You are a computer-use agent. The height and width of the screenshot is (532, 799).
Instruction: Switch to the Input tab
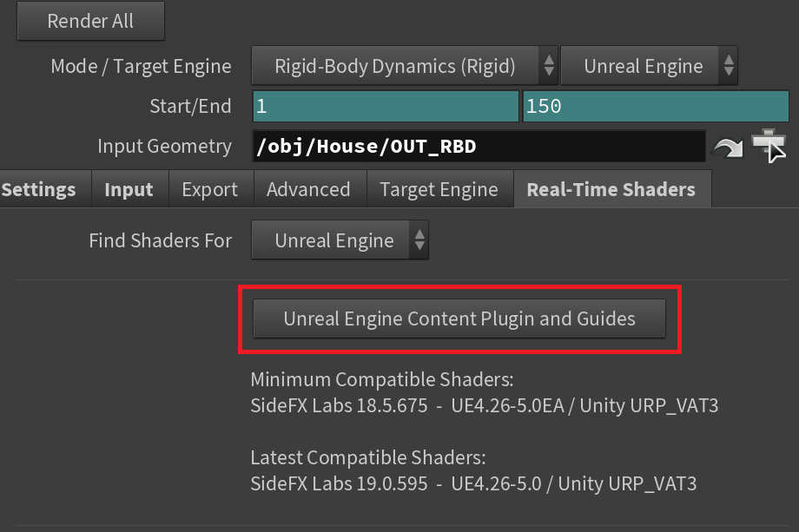(129, 189)
